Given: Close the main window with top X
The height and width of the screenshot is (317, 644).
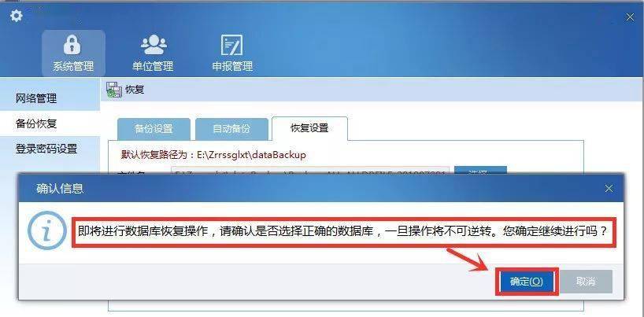Looking at the screenshot, I should [x=630, y=17].
